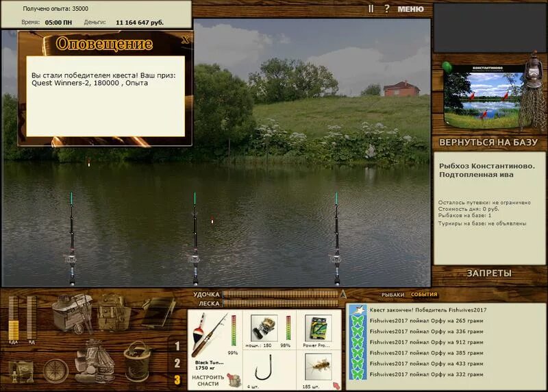548x392 pixels.
Task: Click the time value 05:00 ПН
Action: [x=58, y=23]
